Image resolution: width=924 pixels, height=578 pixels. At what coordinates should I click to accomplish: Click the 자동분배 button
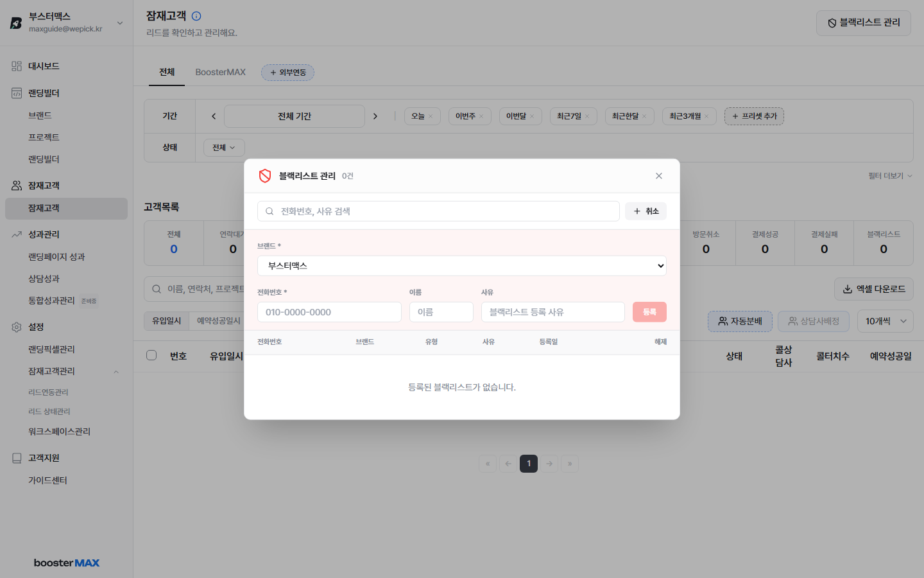click(x=740, y=321)
